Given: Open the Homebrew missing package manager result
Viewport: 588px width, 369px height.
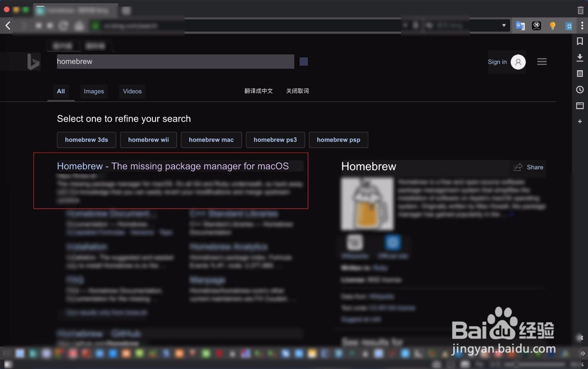Looking at the screenshot, I should click(173, 166).
